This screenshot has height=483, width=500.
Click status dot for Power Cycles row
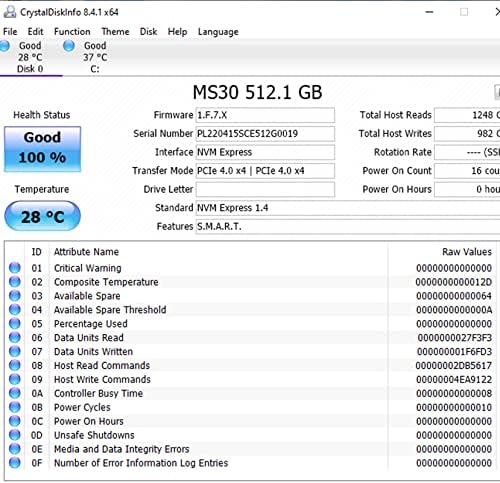15,407
